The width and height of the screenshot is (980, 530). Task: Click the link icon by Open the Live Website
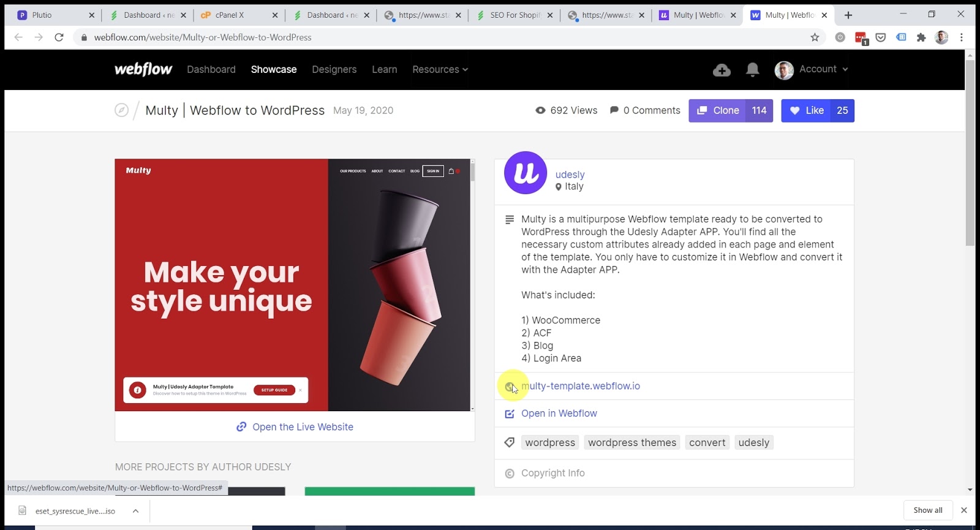[241, 427]
